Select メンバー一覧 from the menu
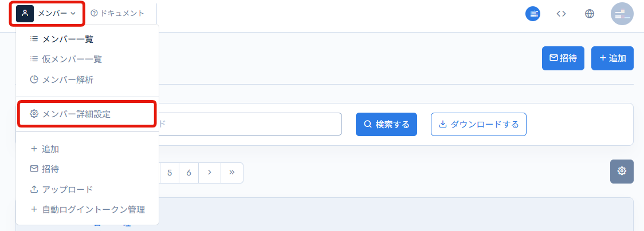This screenshot has width=644, height=231. coord(68,39)
